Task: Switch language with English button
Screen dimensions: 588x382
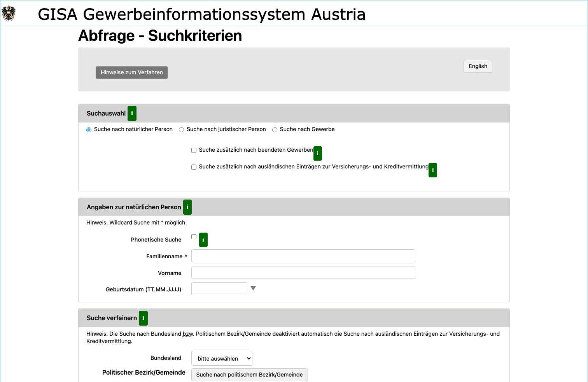Action: click(478, 66)
